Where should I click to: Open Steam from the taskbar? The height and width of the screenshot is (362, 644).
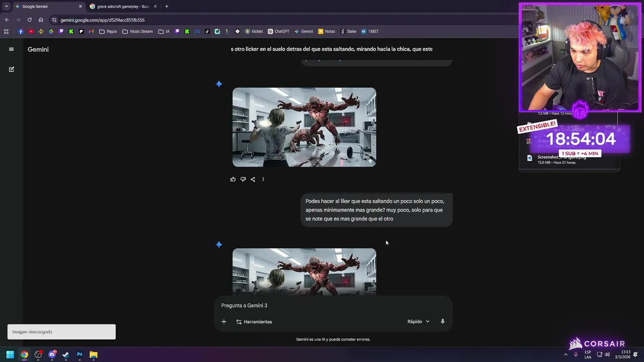click(x=65, y=354)
